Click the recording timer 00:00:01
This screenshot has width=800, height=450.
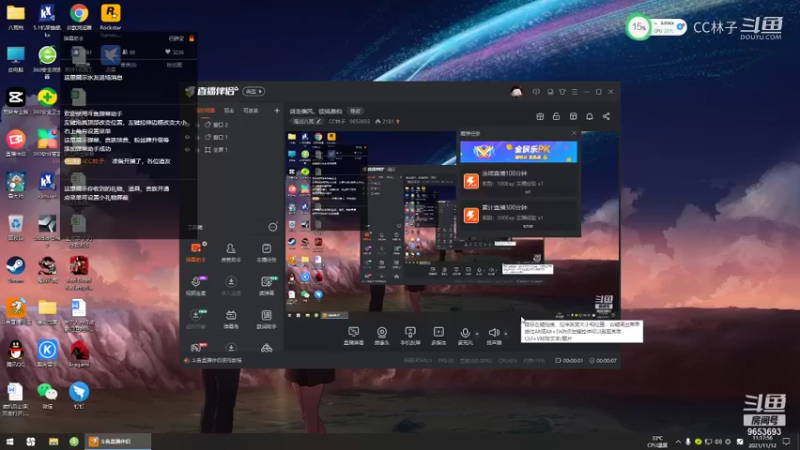point(569,360)
